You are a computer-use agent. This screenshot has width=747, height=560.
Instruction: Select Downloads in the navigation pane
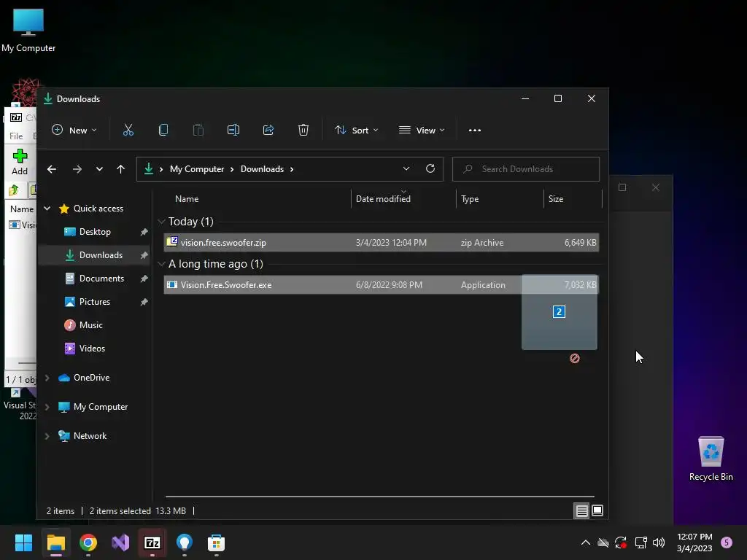pyautogui.click(x=94, y=255)
